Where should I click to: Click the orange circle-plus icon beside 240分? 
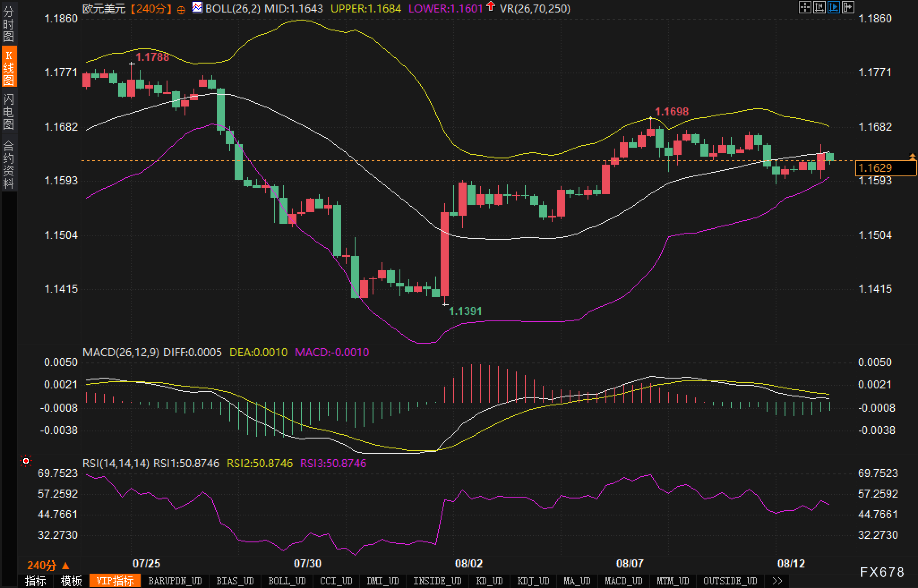[181, 10]
